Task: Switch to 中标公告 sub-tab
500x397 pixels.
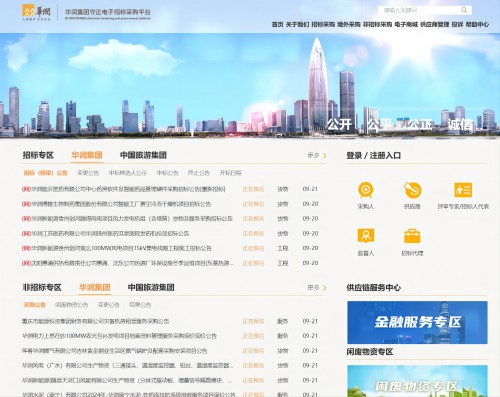Action: [167, 173]
